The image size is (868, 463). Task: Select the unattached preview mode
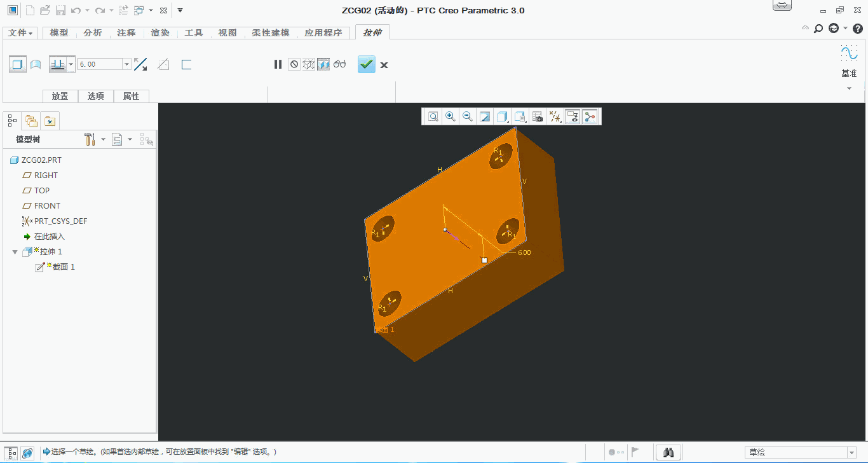309,64
